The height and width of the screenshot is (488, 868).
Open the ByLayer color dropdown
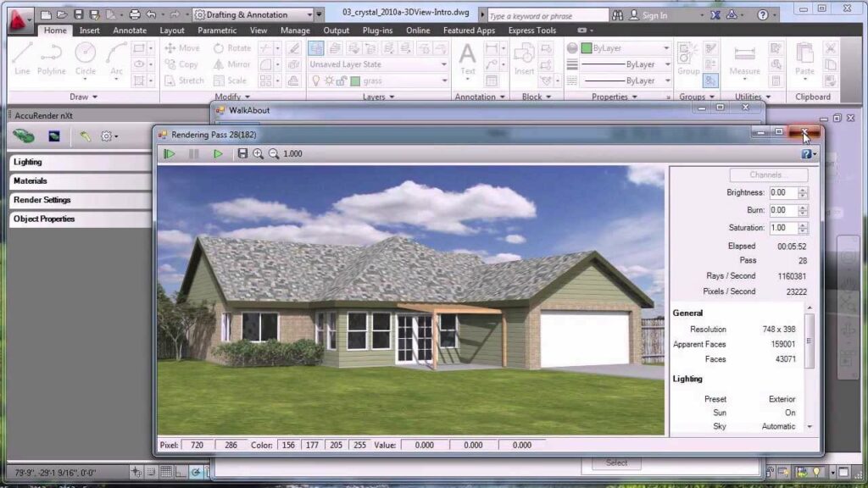coord(665,47)
